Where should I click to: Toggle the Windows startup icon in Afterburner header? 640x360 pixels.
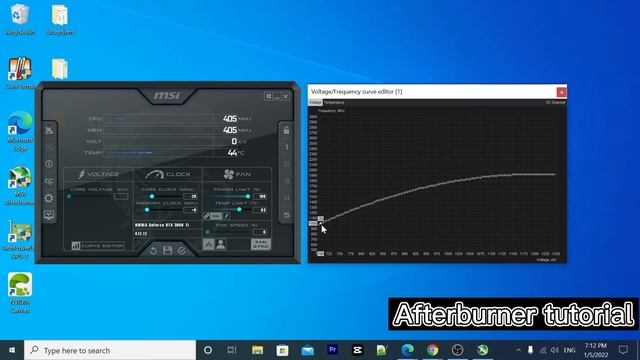coord(268,96)
